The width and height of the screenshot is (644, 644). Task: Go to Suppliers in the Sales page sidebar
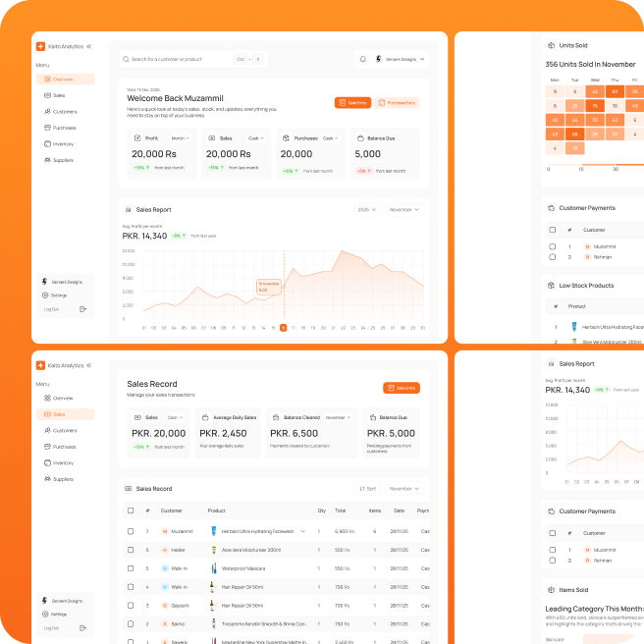63,479
